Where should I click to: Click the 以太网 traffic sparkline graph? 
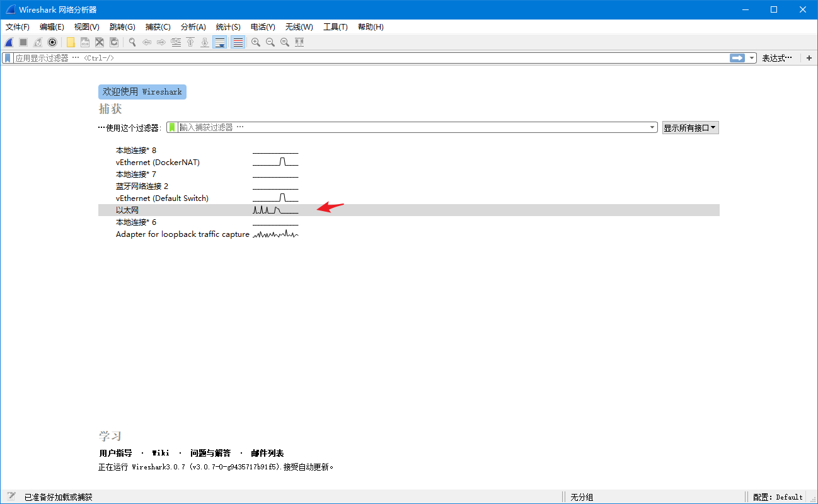click(x=275, y=210)
